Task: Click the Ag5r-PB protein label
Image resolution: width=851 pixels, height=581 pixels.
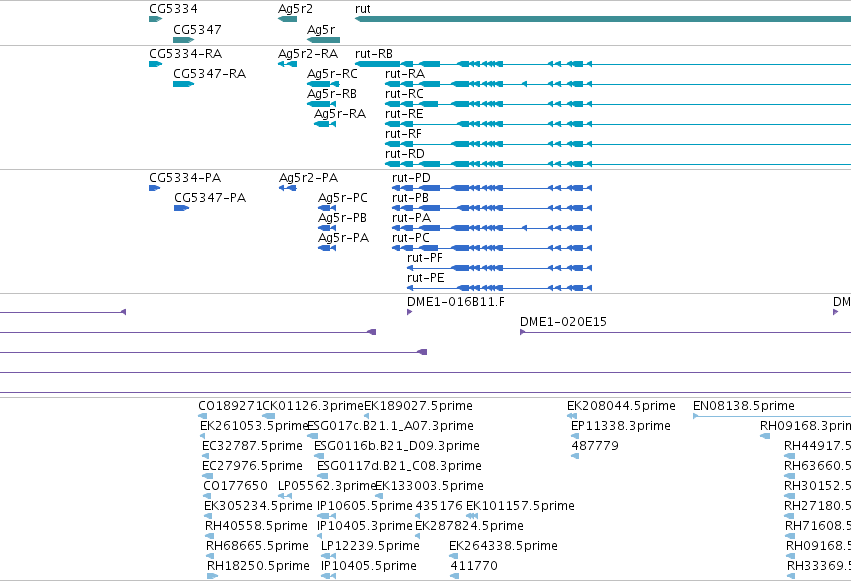Action: coord(342,218)
